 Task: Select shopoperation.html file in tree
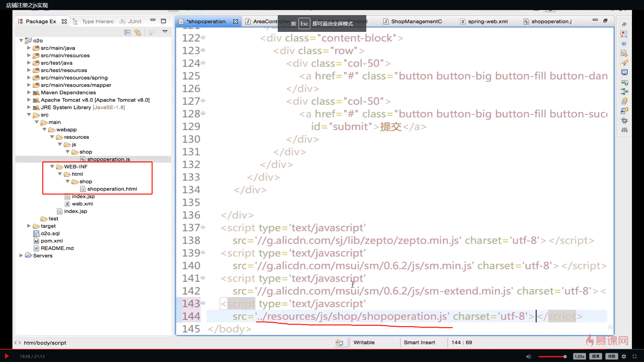[109, 189]
